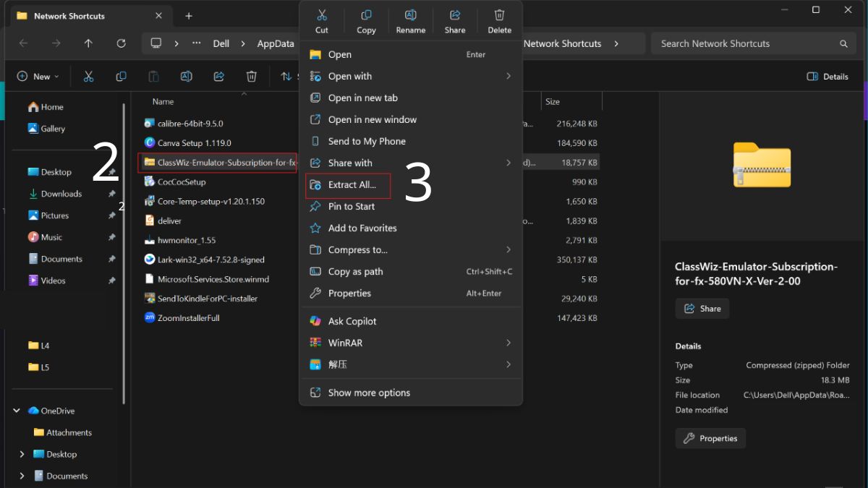This screenshot has width=868, height=488.
Task: Focus the Search Network Shortcuts box
Action: [754, 43]
